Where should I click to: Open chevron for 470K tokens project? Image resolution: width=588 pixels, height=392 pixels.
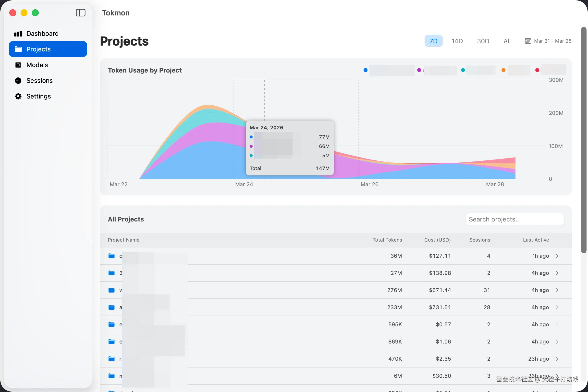click(x=557, y=359)
